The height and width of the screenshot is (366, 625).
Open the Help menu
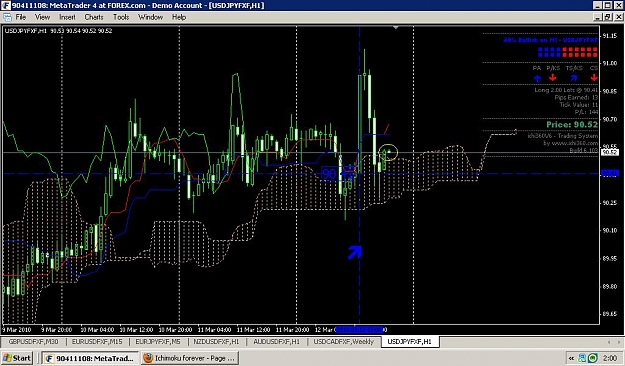179,17
